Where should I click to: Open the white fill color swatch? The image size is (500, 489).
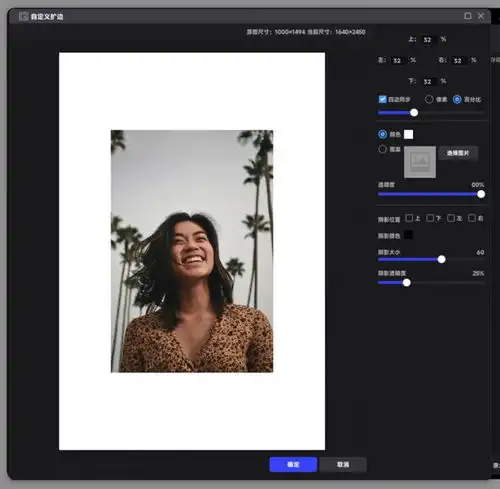pos(408,134)
